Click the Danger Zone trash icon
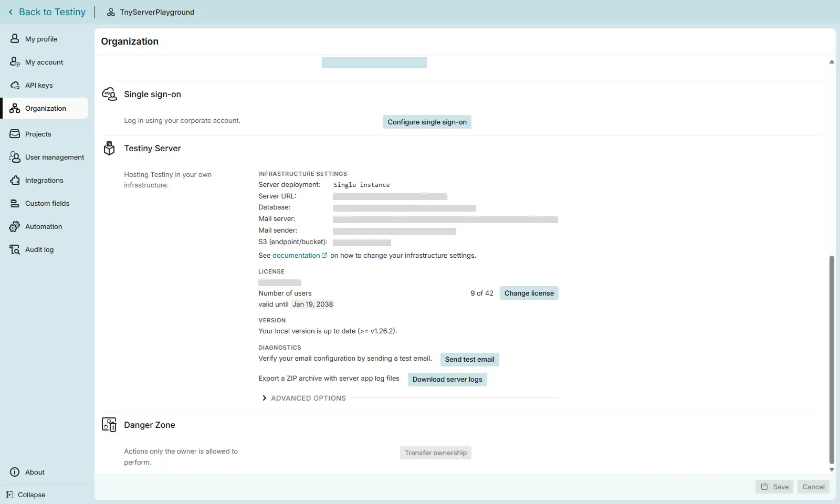Screen dimensions: 840x504 [109, 425]
